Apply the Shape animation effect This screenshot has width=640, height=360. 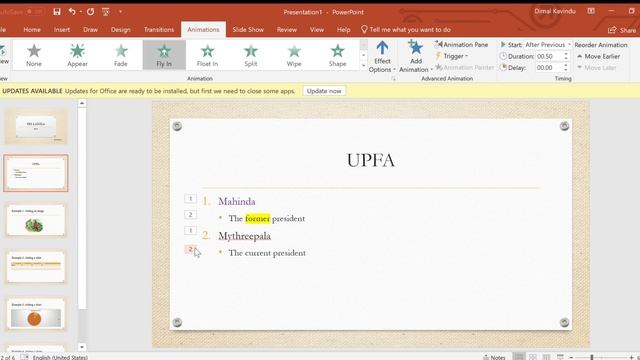tap(338, 55)
